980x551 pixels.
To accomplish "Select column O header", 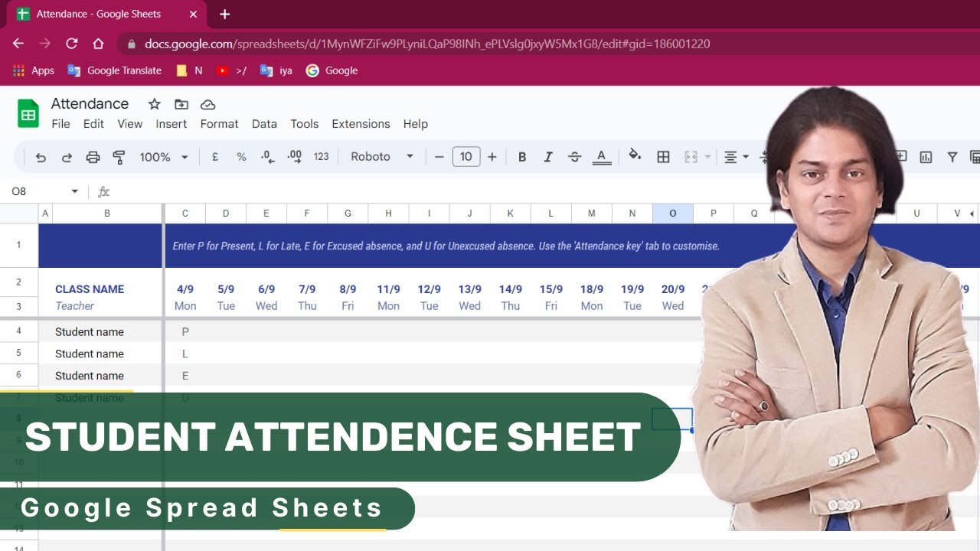I will tap(673, 214).
